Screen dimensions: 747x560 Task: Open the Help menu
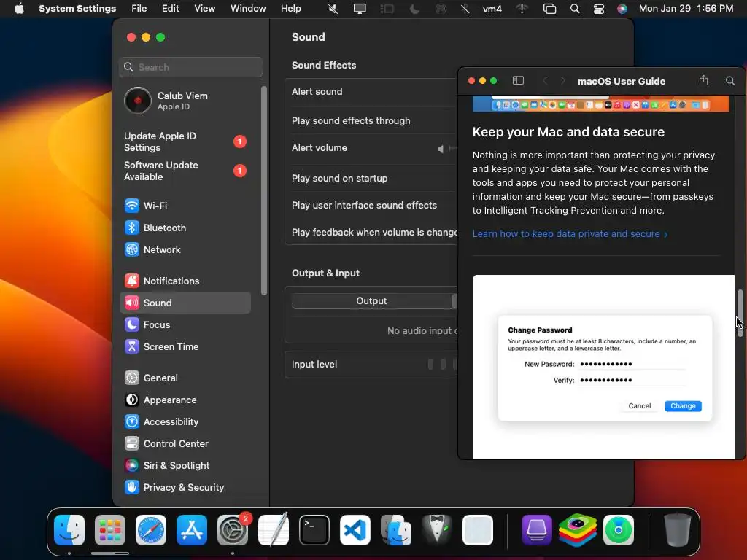tap(290, 9)
